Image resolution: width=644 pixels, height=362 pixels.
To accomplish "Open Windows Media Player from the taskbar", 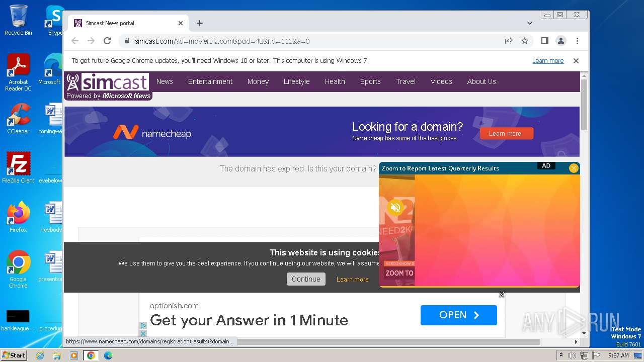I will pyautogui.click(x=74, y=355).
